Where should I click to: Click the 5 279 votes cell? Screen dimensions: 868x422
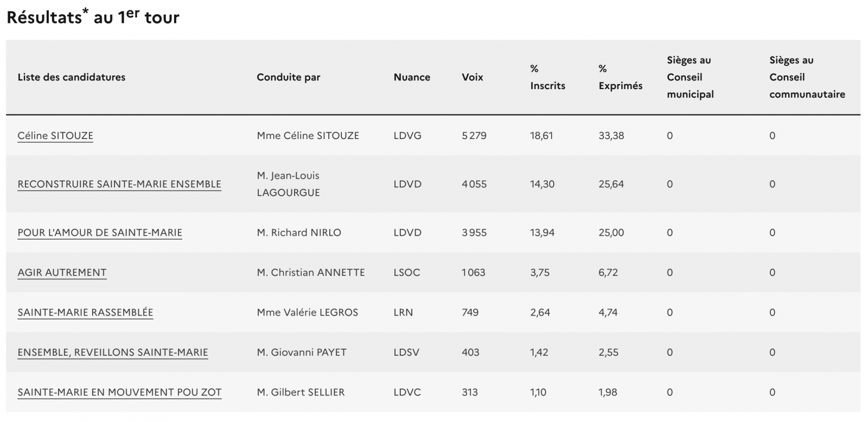(474, 136)
